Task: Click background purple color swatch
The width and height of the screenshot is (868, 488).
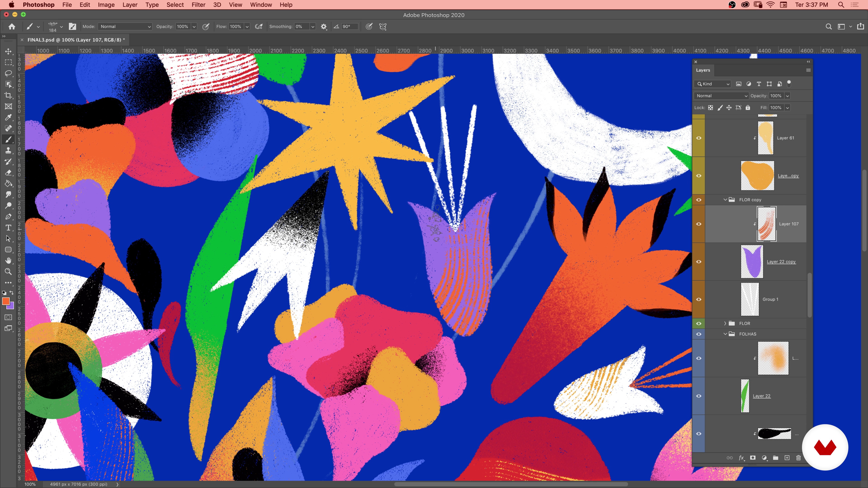Action: click(x=12, y=306)
